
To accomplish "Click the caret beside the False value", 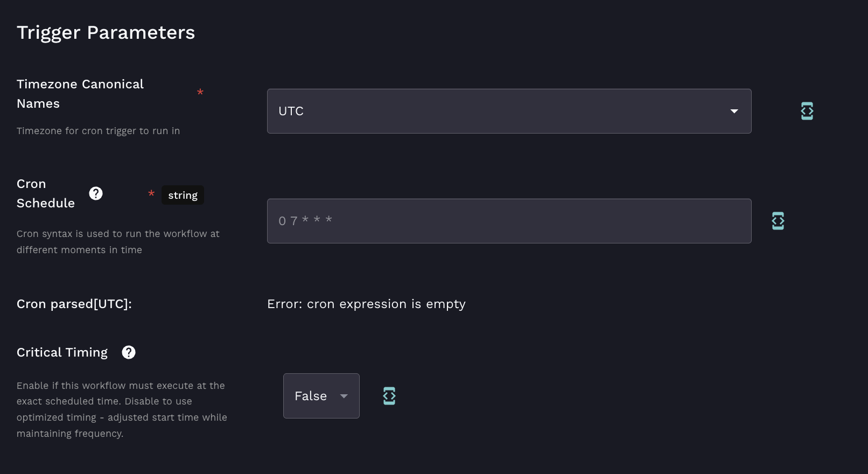I will [344, 396].
